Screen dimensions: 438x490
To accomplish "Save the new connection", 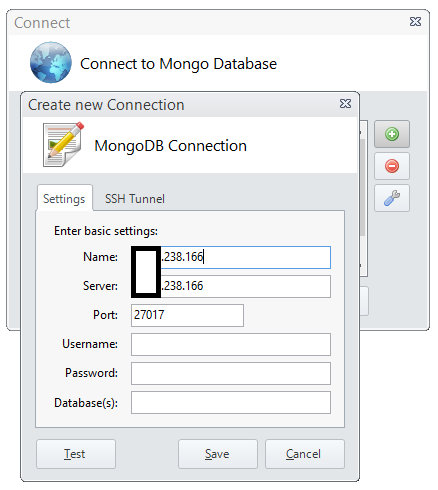I will (218, 454).
